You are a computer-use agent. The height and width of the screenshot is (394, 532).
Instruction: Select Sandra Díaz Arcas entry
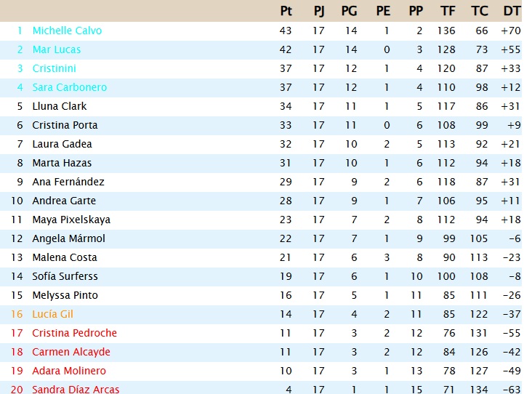click(76, 390)
